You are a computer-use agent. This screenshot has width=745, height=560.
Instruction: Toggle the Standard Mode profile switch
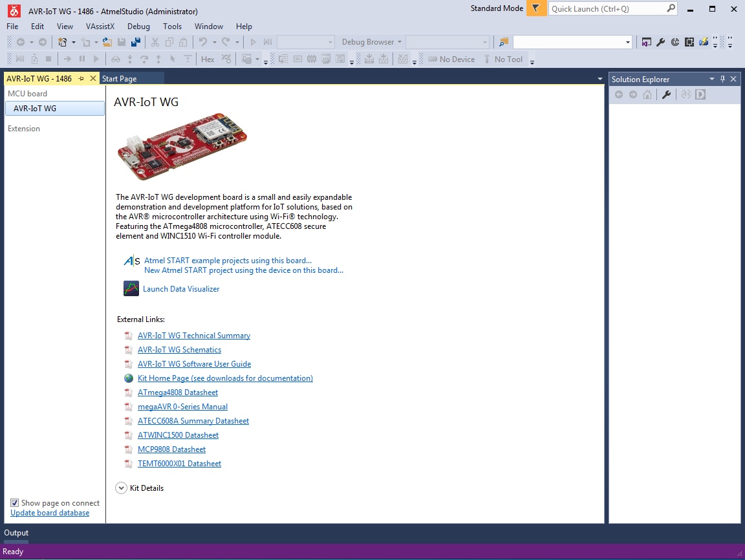pos(536,8)
